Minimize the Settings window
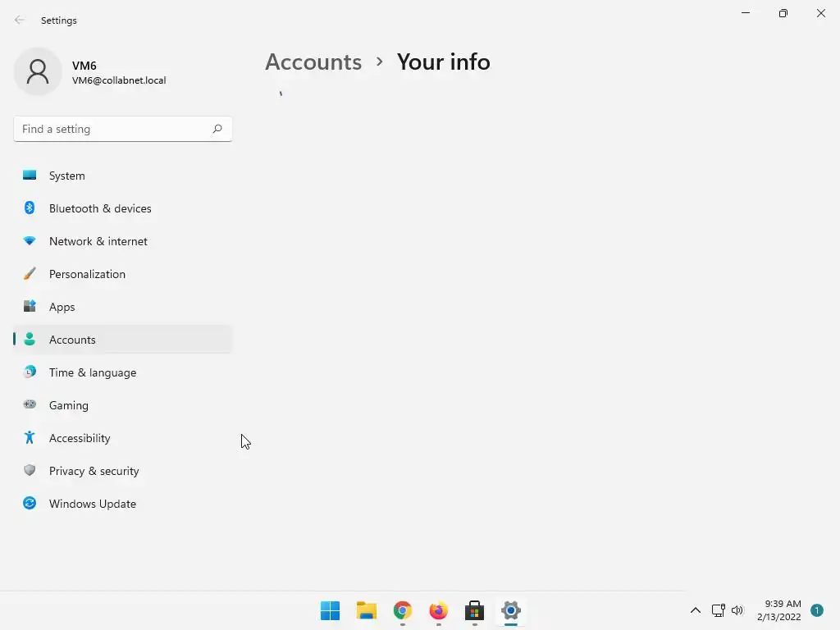 click(x=745, y=13)
